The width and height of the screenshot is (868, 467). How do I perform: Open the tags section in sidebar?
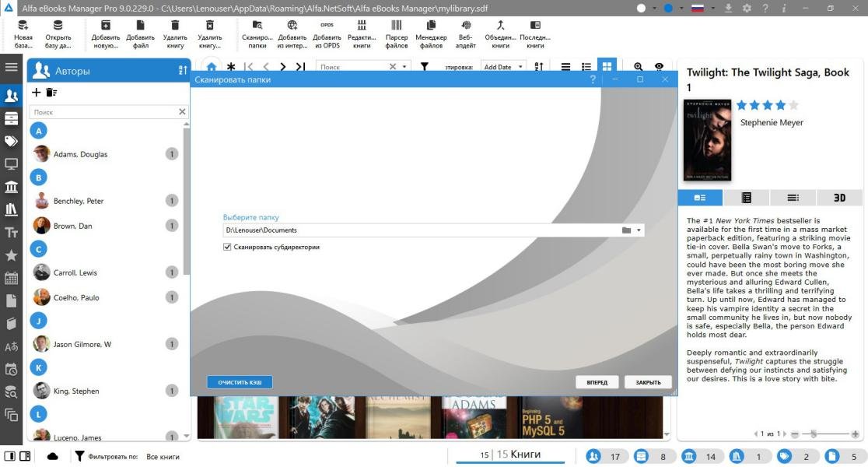tap(11, 141)
